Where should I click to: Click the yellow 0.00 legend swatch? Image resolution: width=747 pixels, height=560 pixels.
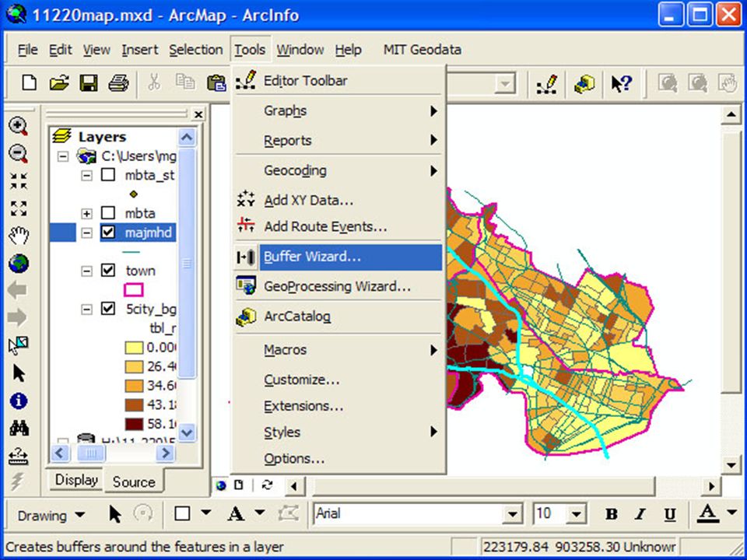pyautogui.click(x=134, y=348)
